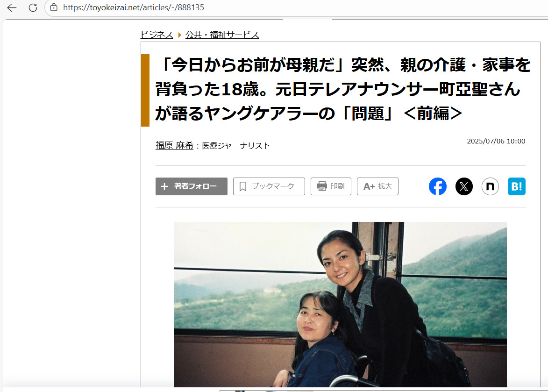Share article on Facebook
548x392 pixels.
pos(438,186)
